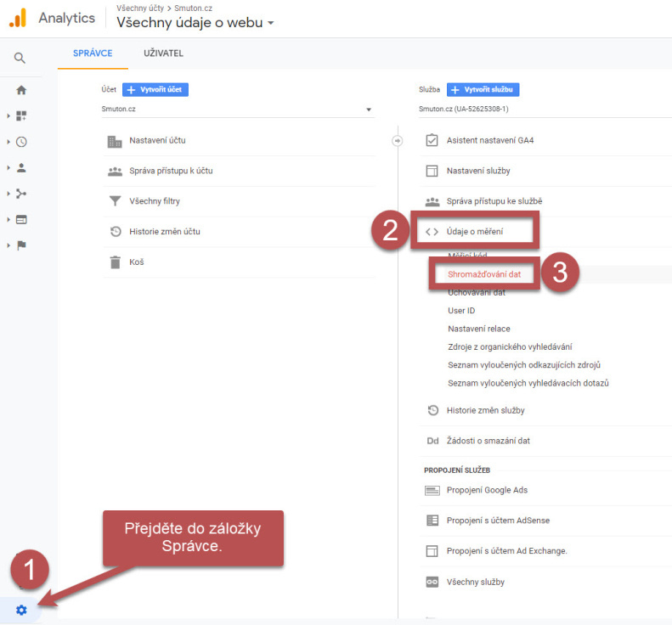This screenshot has height=625, width=672.
Task: Select Seznam vyloučených vyhledávacích dotazů
Action: [x=528, y=383]
